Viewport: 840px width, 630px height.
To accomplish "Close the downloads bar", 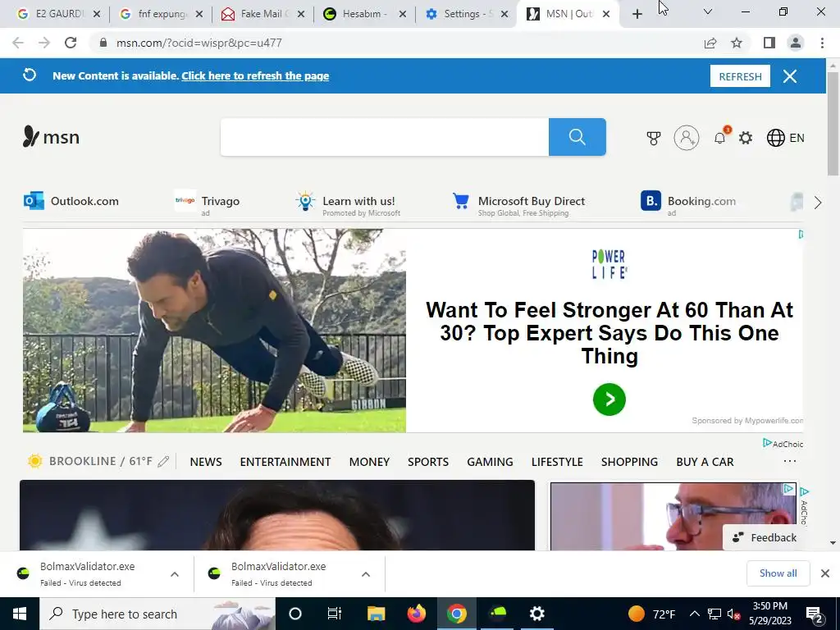I will tap(825, 573).
